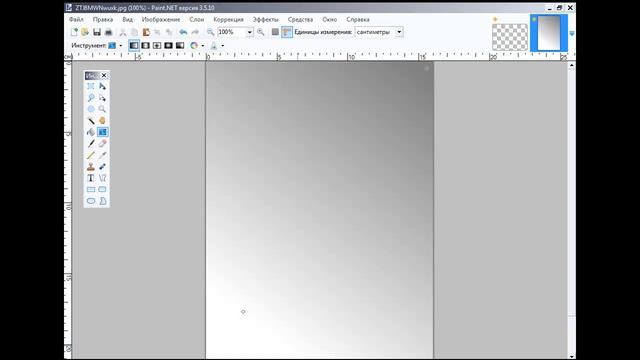Click the Zoom In magnifier

tap(260, 32)
